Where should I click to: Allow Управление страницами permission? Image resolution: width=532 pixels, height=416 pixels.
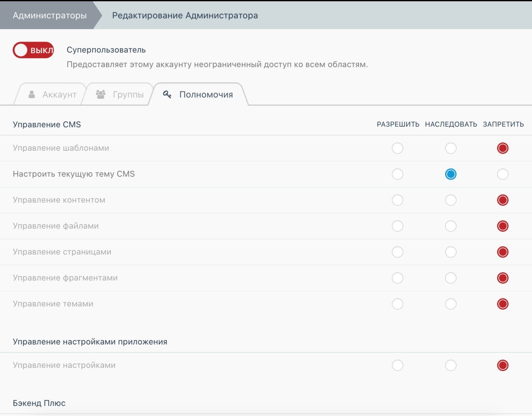[397, 252]
